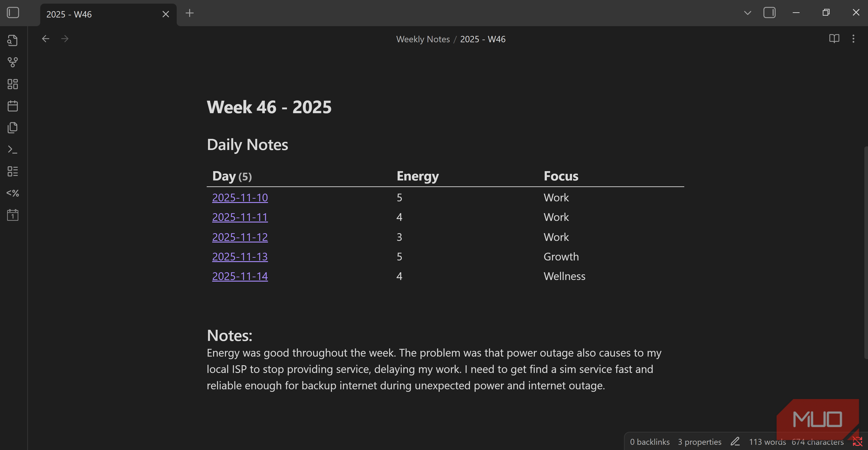Show the 0 backlinks status item

pyautogui.click(x=650, y=442)
